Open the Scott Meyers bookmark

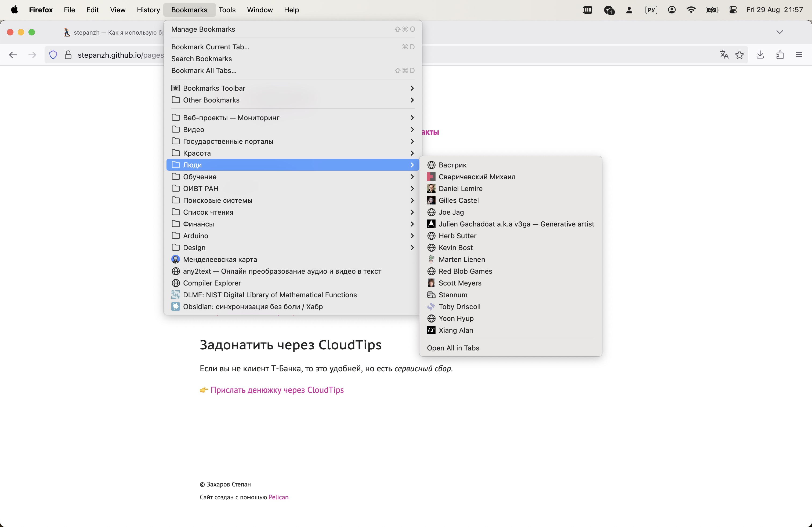pos(510,283)
